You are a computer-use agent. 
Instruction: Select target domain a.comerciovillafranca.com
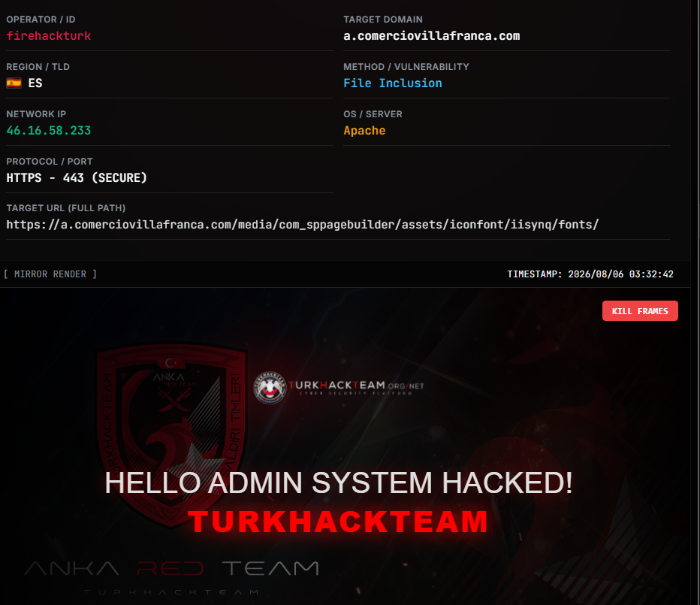(432, 36)
